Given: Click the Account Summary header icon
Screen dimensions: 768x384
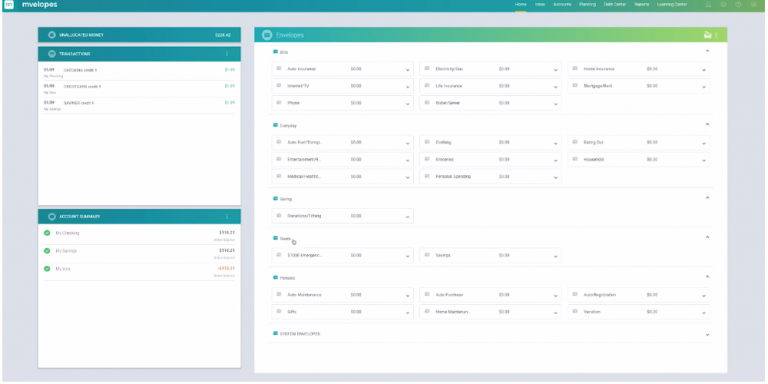Looking at the screenshot, I should pyautogui.click(x=51, y=216).
